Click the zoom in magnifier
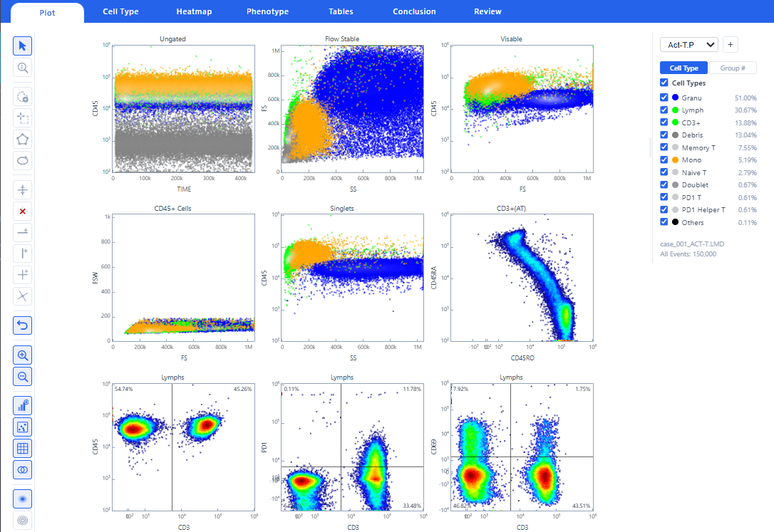 click(x=22, y=355)
